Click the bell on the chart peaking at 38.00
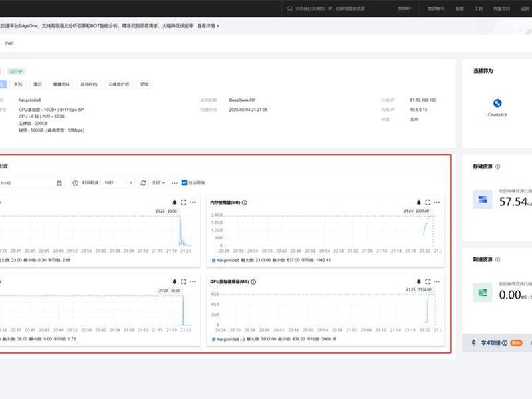Image resolution: width=532 pixels, height=399 pixels. click(174, 281)
